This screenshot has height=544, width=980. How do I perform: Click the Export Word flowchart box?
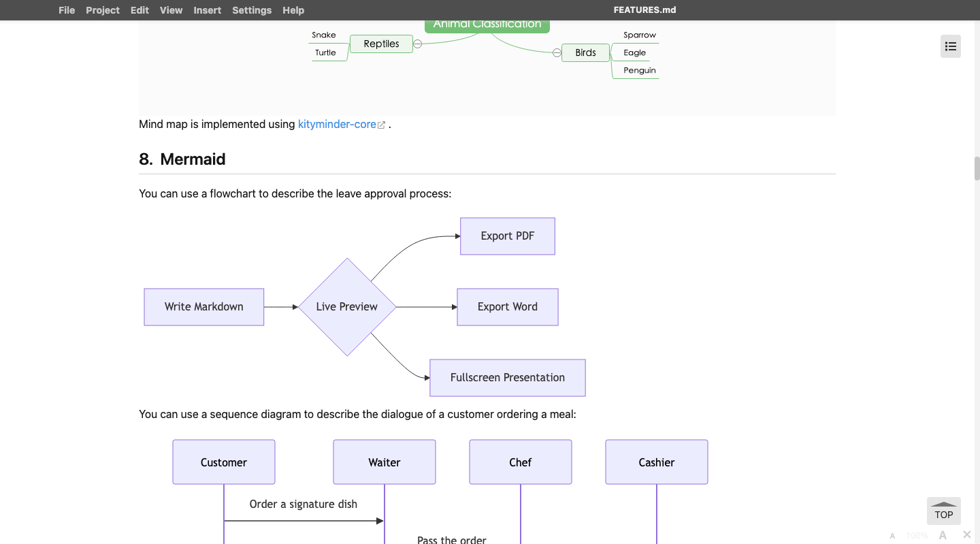click(x=508, y=307)
